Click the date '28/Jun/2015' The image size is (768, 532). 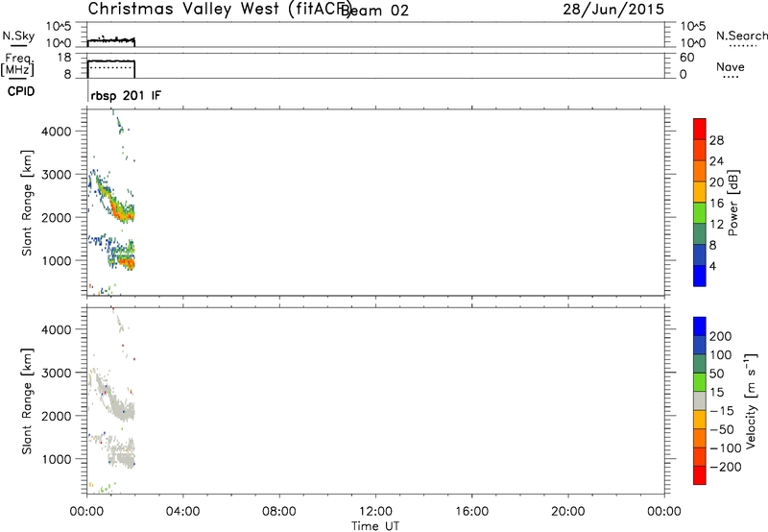[x=613, y=10]
